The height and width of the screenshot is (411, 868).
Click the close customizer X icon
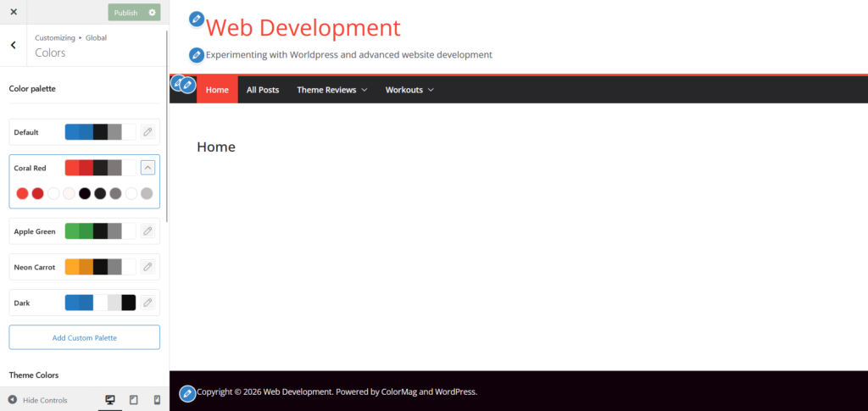(14, 12)
